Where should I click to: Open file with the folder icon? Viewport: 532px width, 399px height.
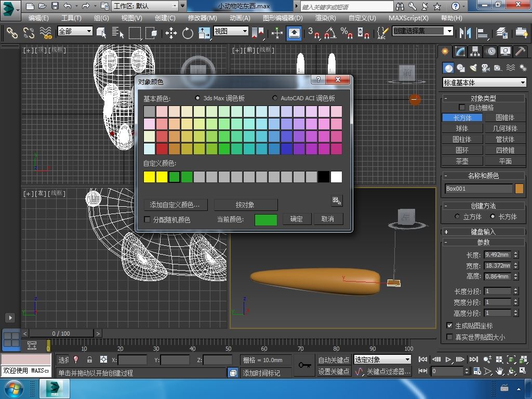click(x=43, y=6)
